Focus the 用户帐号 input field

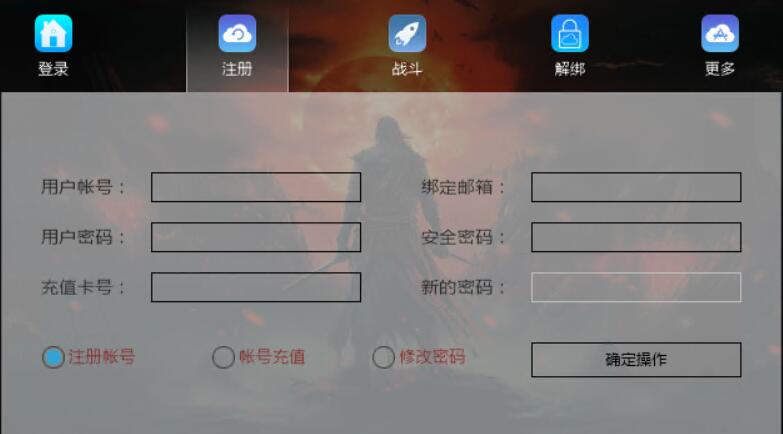pos(256,187)
